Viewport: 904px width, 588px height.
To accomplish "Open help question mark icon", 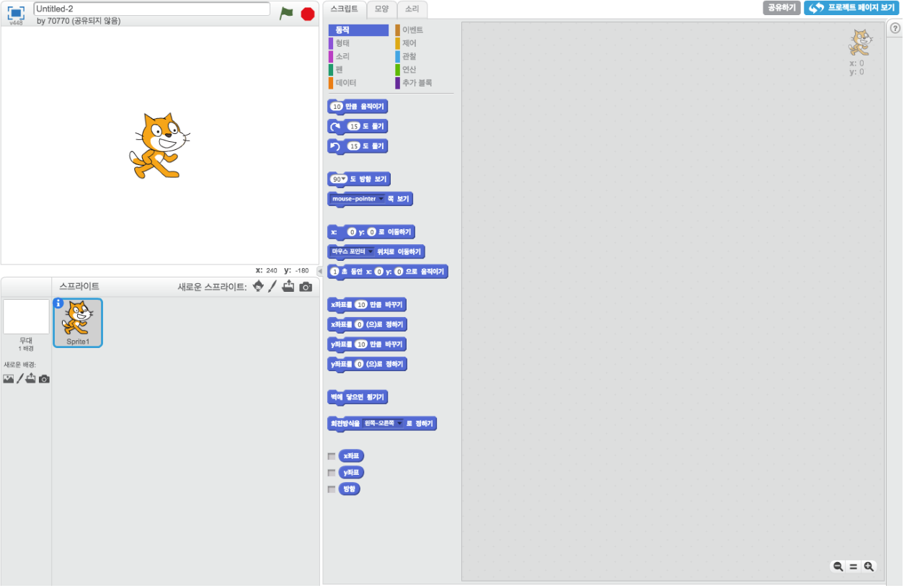I will (895, 28).
